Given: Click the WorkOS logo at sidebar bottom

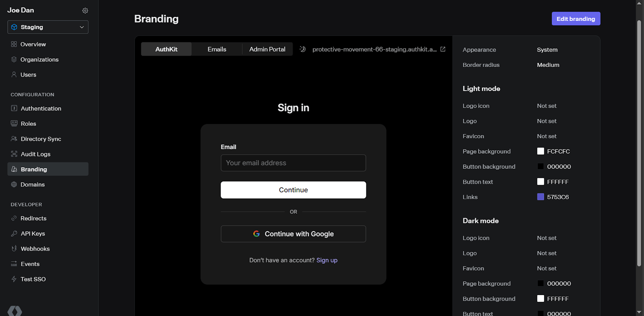Looking at the screenshot, I should (x=15, y=311).
